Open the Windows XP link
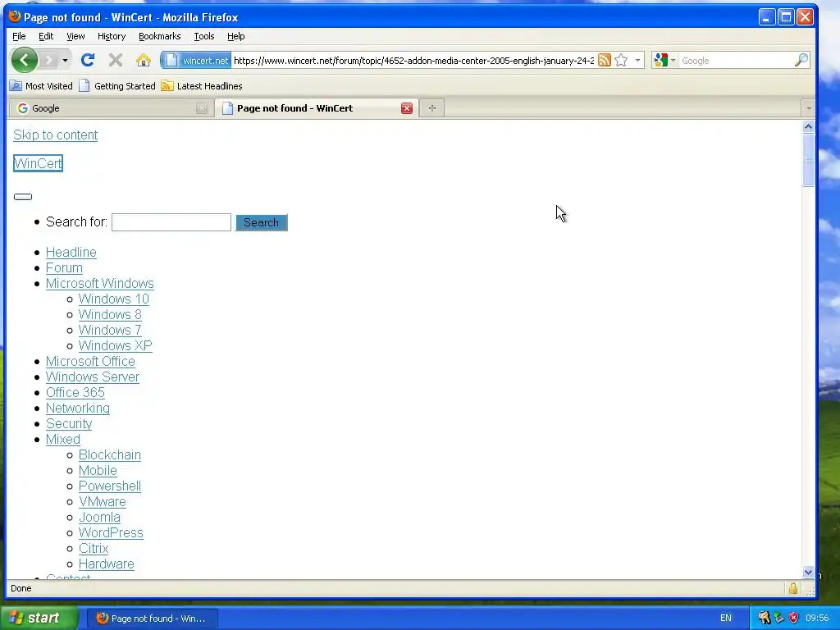Viewport: 840px width, 630px height. tap(115, 345)
